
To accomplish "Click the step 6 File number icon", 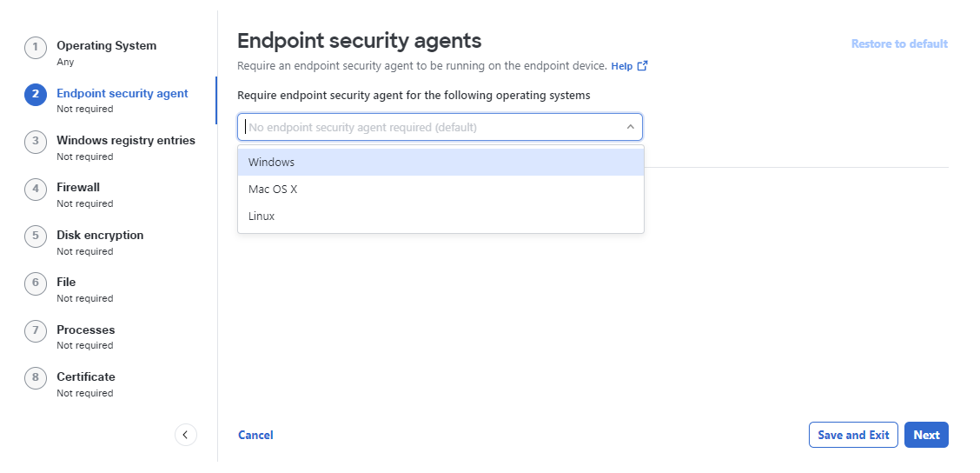I will point(36,283).
